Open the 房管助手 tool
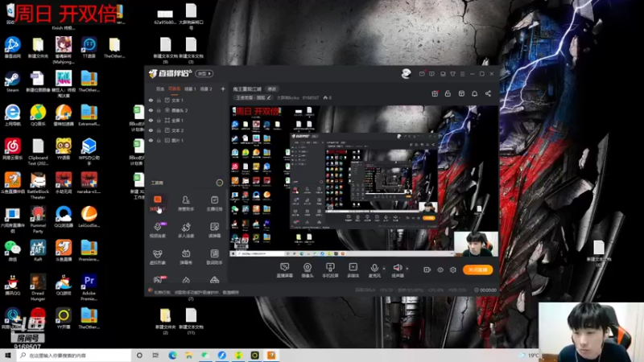The width and height of the screenshot is (644, 362). [x=186, y=204]
